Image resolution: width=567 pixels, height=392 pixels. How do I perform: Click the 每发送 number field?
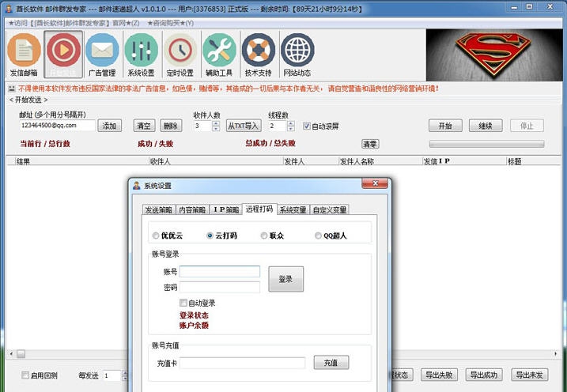(112, 375)
